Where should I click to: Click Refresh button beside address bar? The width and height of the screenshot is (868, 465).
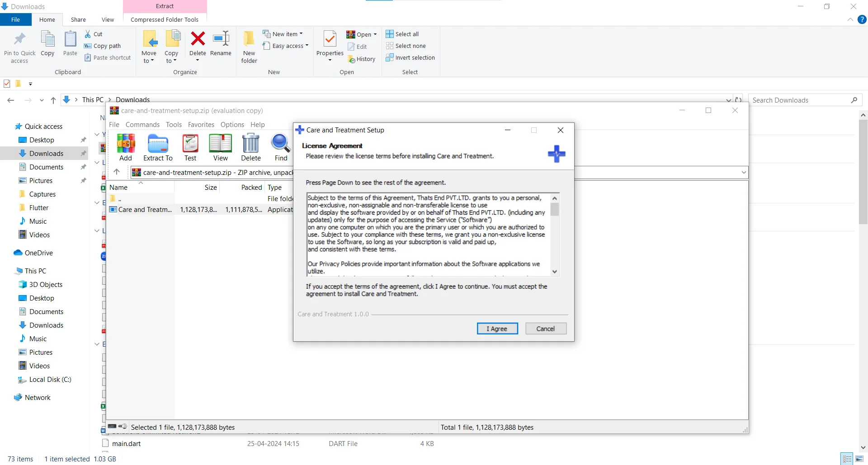(x=738, y=100)
